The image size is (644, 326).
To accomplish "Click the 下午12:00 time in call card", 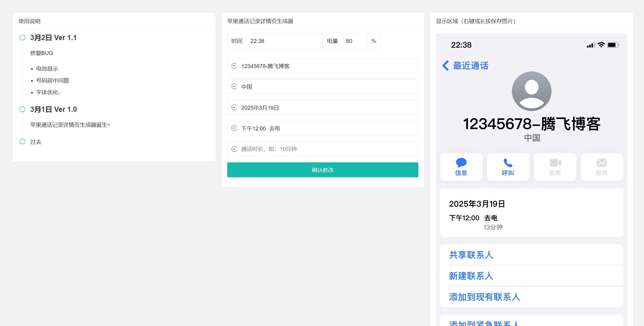I will pos(464,218).
